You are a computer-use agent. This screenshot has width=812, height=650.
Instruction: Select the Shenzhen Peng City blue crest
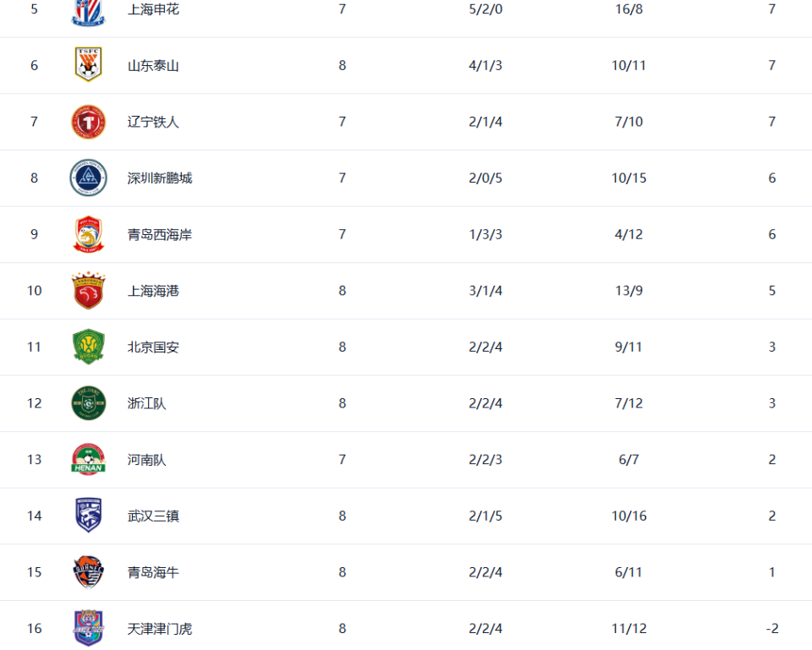[x=89, y=178]
